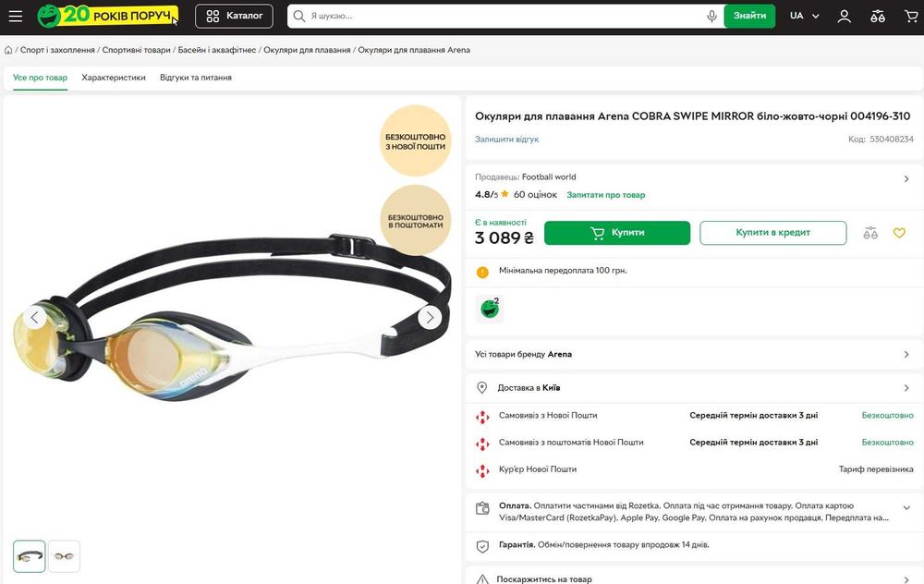The height and width of the screenshot is (584, 924).
Task: Expand all Arena brand products row
Action: click(906, 354)
